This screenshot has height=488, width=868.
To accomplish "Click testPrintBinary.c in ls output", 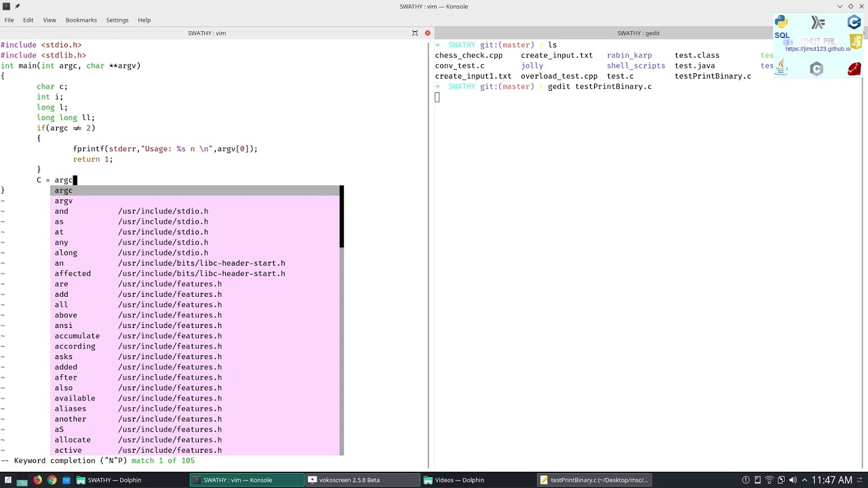I will (x=713, y=76).
